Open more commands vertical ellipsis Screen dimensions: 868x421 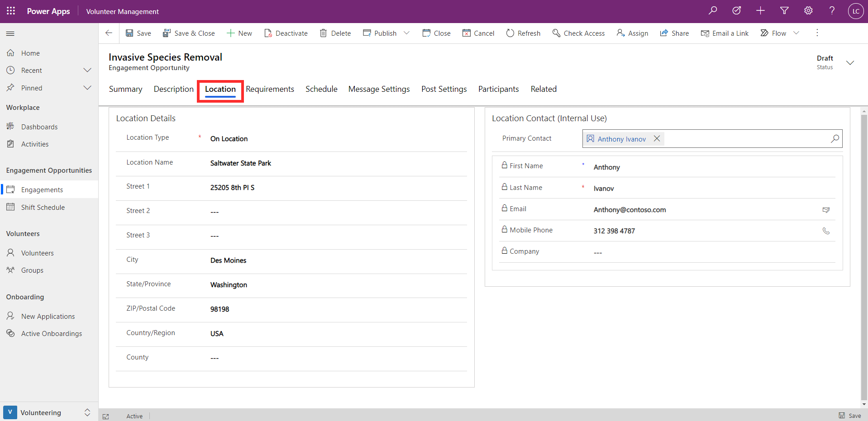coord(817,33)
